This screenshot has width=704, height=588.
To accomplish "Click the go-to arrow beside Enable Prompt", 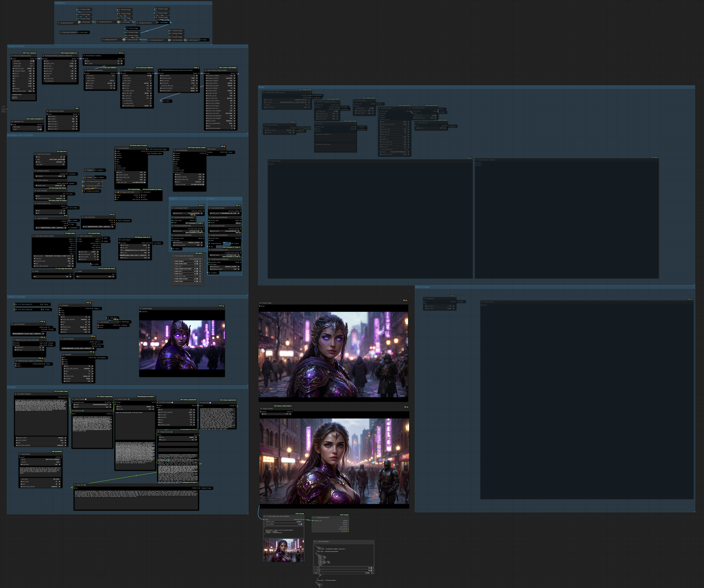I will click(x=200, y=281).
